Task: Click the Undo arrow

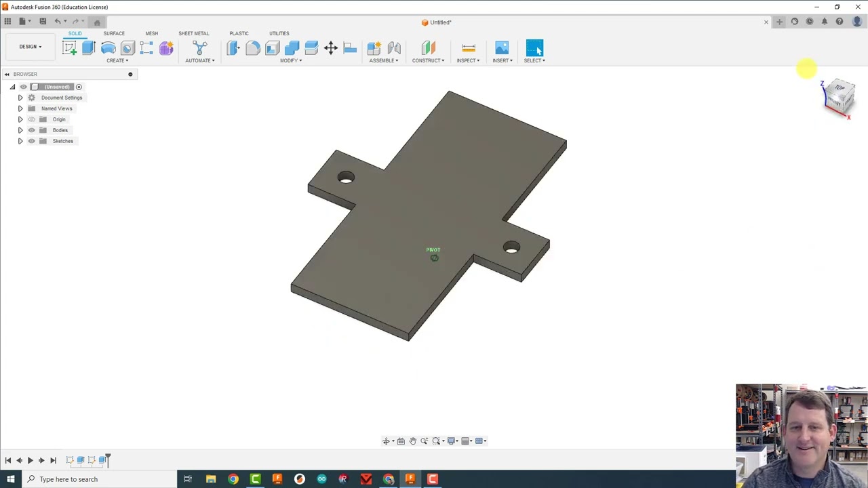Action: coord(58,22)
